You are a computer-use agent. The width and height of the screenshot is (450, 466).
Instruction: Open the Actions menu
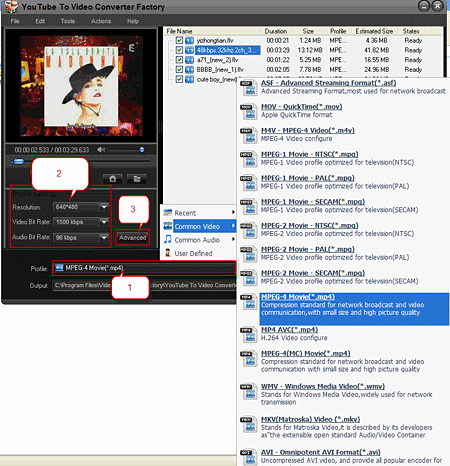point(101,21)
